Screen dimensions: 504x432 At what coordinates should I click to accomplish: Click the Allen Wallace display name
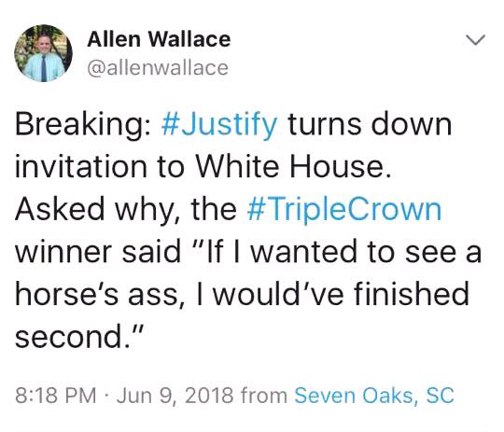159,39
